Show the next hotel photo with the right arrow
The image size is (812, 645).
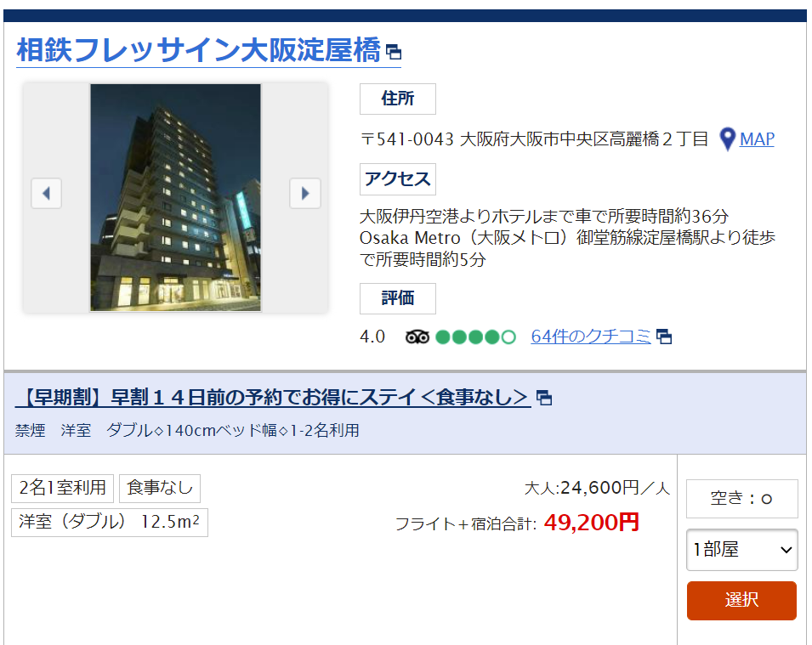pyautogui.click(x=305, y=194)
